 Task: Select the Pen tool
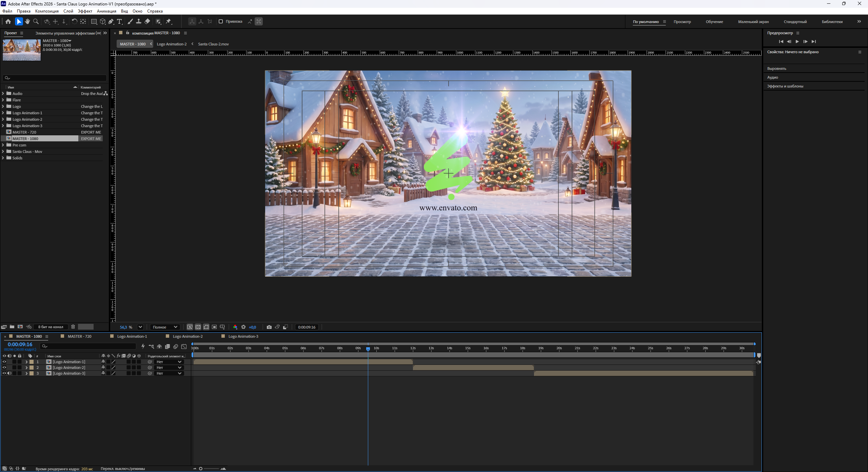[111, 21]
